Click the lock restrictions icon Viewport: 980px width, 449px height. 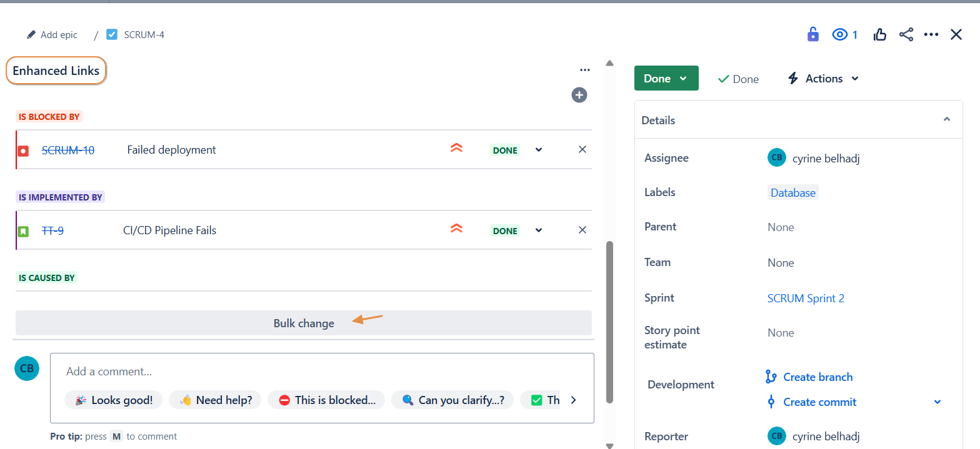812,34
